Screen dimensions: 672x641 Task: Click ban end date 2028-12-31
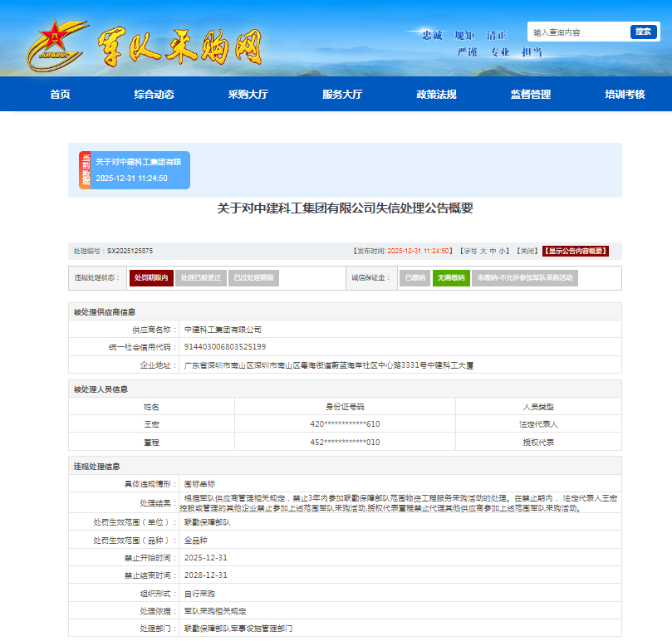point(206,575)
